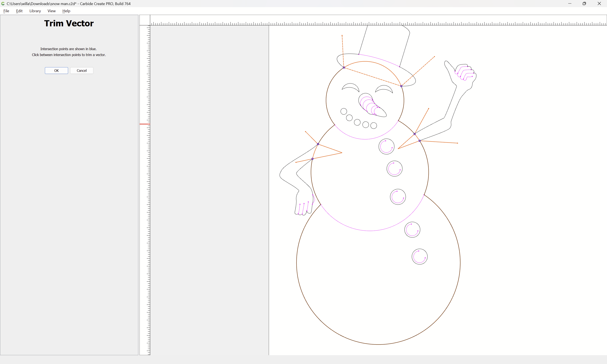Trim the orange arc atop the snowman's head
The width and height of the screenshot is (607, 364).
pyautogui.click(x=365, y=61)
